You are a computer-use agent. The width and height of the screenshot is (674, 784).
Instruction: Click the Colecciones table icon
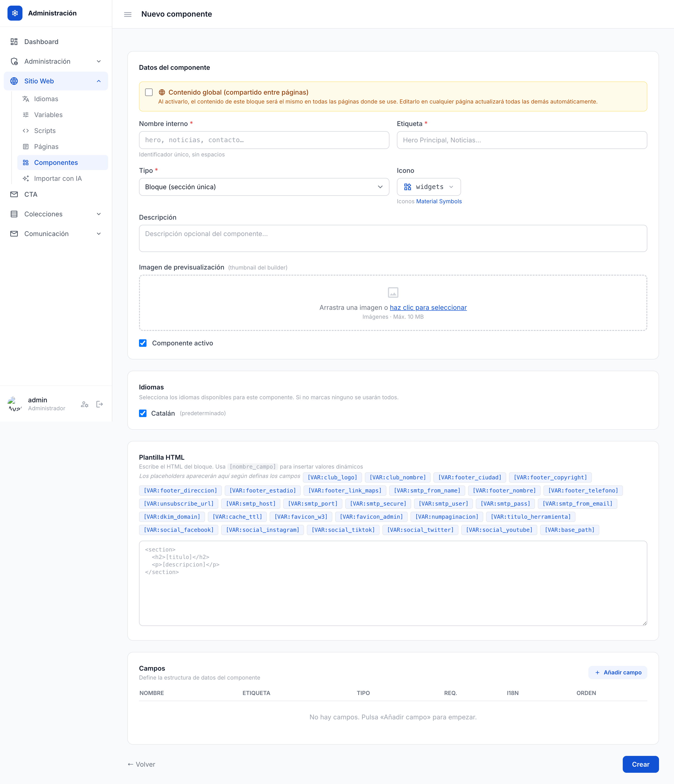click(14, 214)
